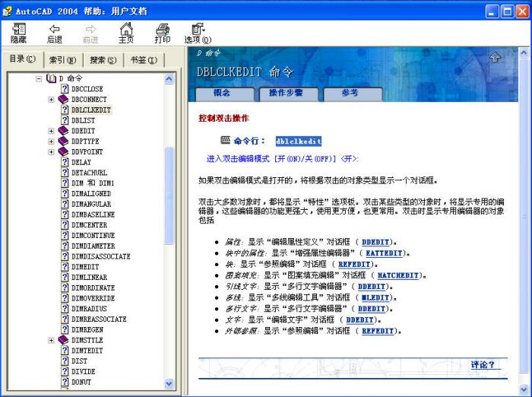The width and height of the screenshot is (532, 397).
Task: Click the tree scrollbar down arrow
Action: tap(169, 384)
